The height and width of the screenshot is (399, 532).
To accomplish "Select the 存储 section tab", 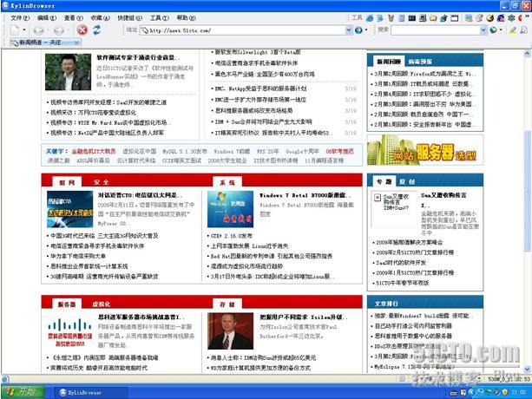I will click(x=227, y=304).
